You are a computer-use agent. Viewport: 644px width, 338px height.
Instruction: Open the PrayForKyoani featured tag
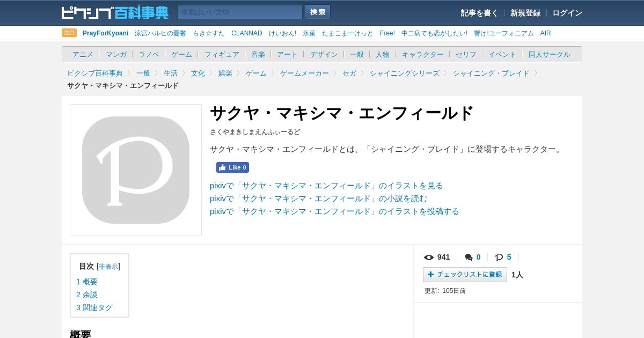[x=105, y=33]
